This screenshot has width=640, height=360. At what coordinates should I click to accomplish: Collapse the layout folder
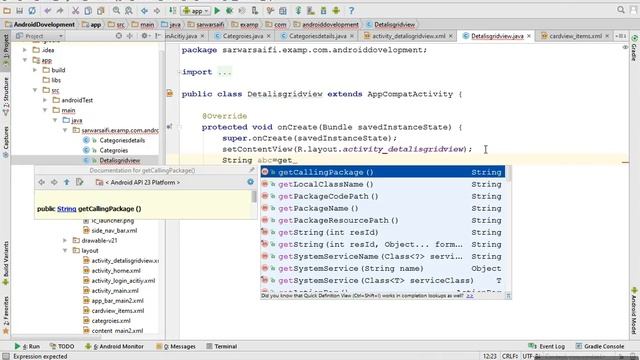tap(65, 251)
